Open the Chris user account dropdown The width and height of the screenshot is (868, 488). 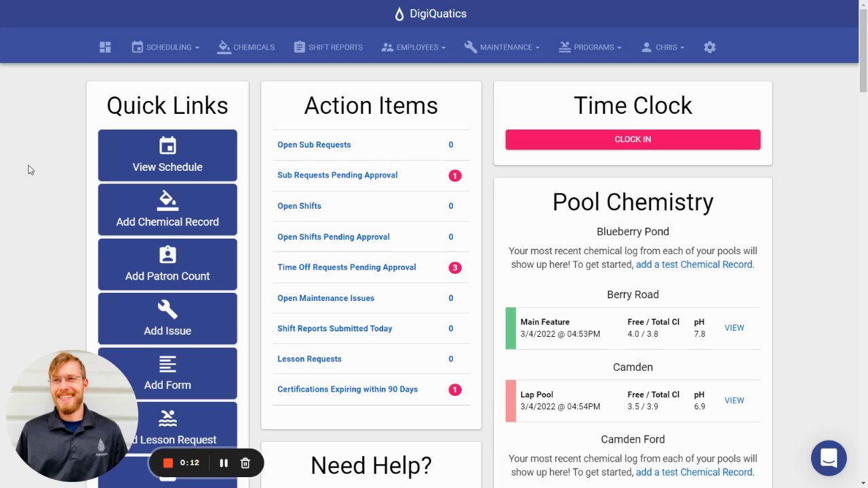click(x=662, y=47)
